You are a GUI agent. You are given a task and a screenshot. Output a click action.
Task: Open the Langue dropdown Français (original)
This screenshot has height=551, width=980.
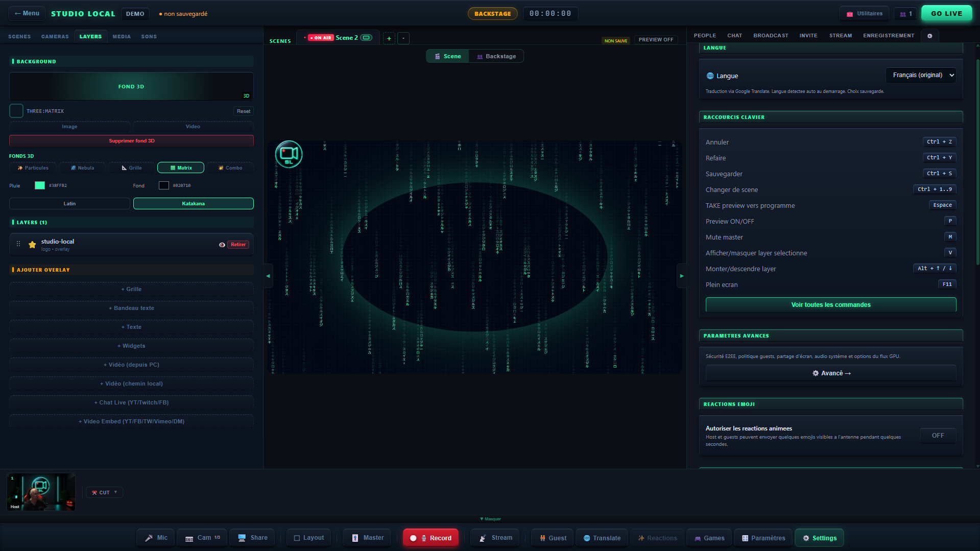[921, 75]
